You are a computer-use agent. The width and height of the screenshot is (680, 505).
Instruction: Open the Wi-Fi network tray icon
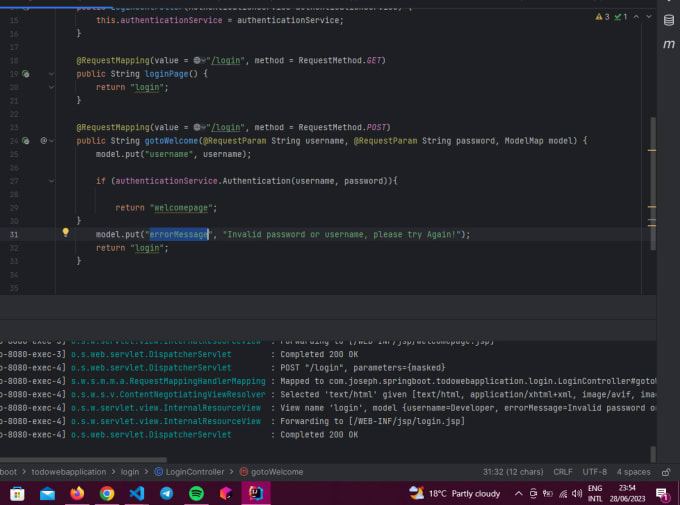pos(563,494)
